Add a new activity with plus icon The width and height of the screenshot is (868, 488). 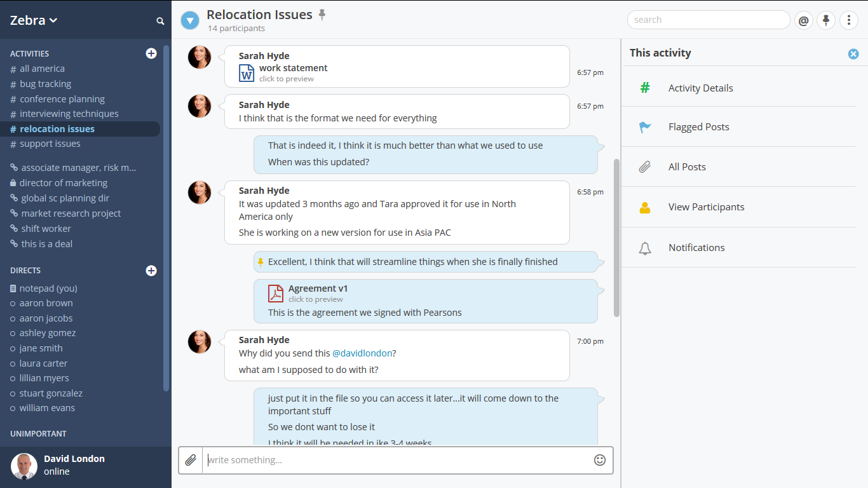pyautogui.click(x=151, y=53)
